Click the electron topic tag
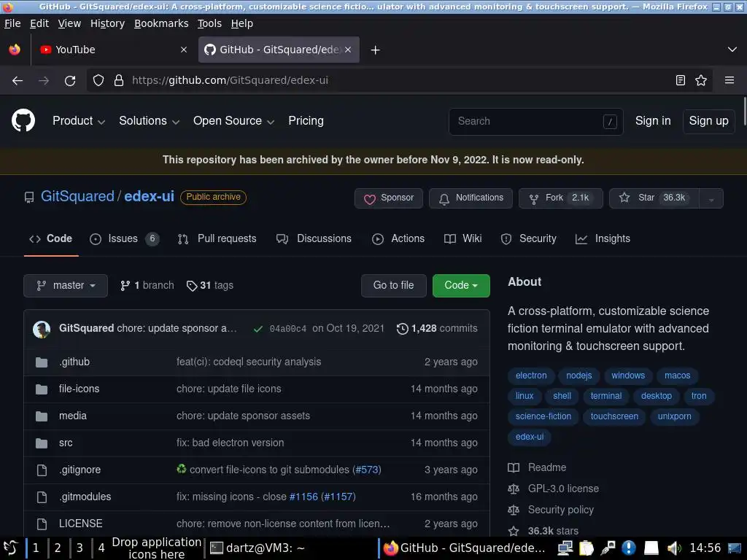Image resolution: width=747 pixels, height=560 pixels. coord(531,376)
